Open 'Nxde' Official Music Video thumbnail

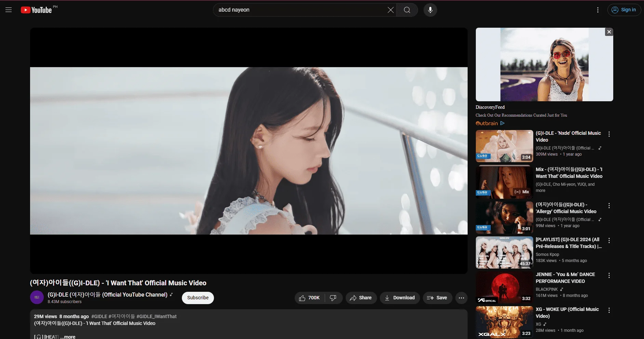504,146
